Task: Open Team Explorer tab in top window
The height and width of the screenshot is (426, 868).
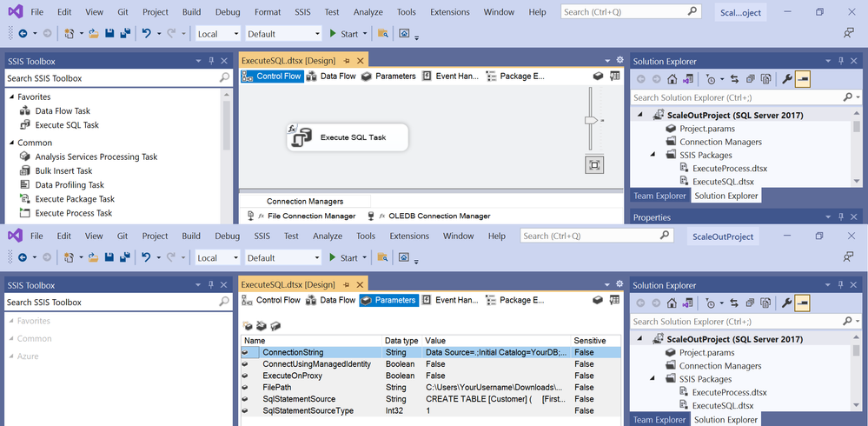Action: [x=659, y=196]
